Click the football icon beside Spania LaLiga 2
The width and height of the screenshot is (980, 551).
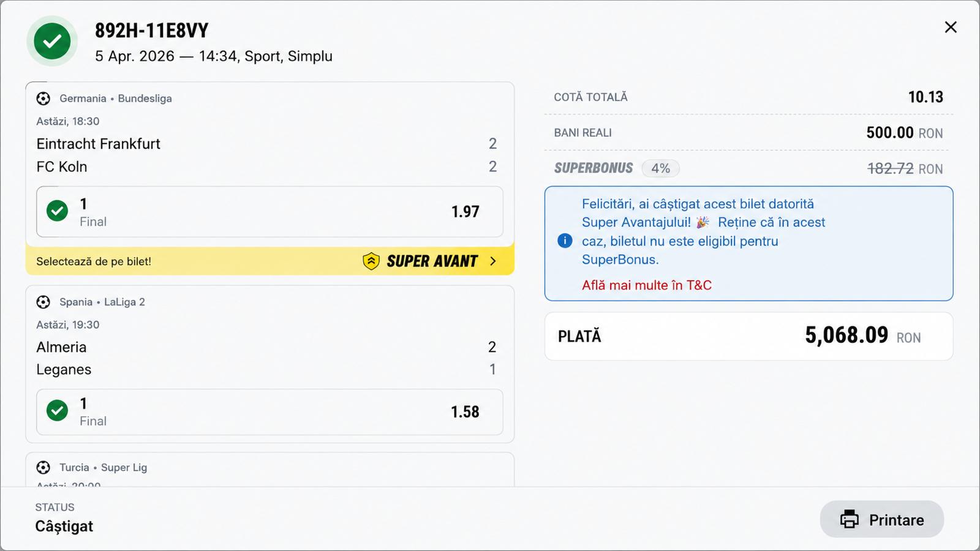43,302
